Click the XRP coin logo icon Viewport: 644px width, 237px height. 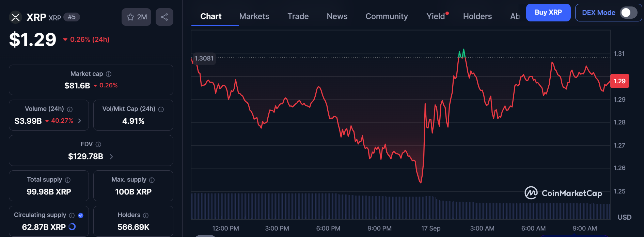pos(15,17)
